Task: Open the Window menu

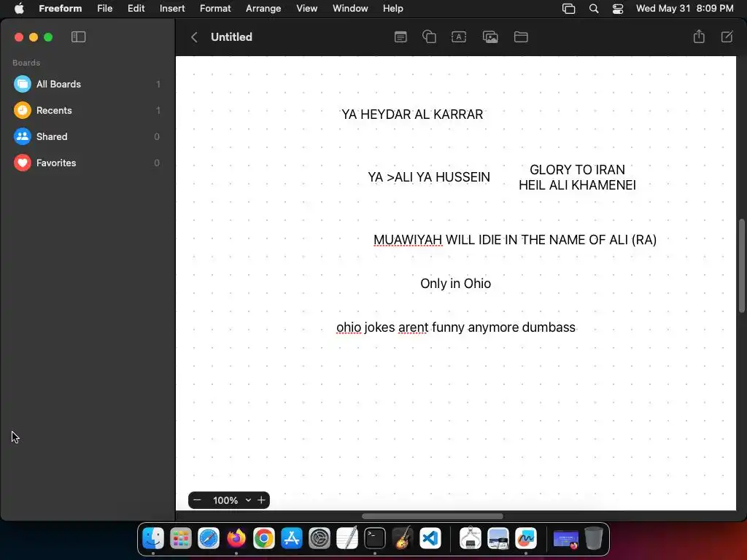Action: click(x=350, y=8)
